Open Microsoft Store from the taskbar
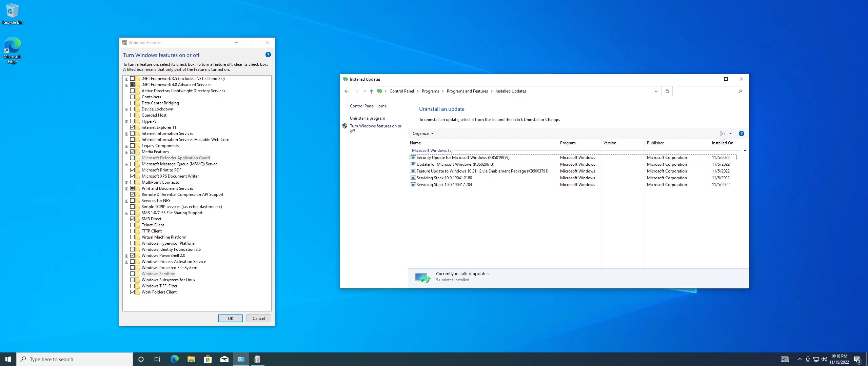The height and width of the screenshot is (366, 868). [x=208, y=359]
